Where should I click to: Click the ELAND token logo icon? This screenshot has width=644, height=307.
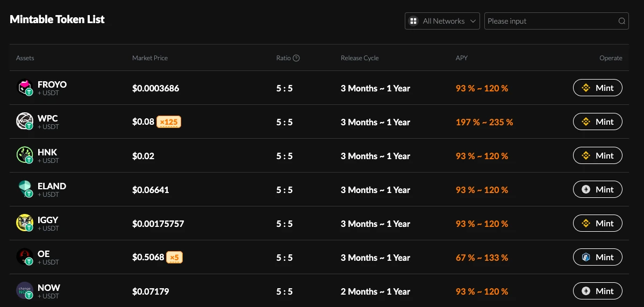point(24,189)
